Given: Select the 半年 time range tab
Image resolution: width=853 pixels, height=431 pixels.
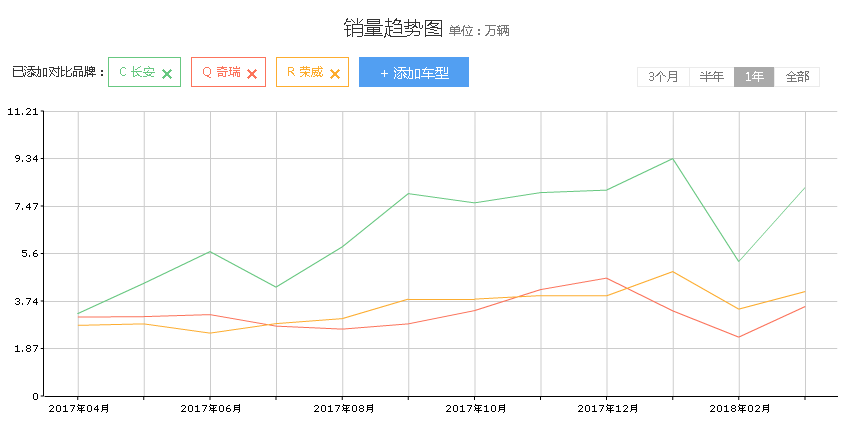Looking at the screenshot, I should [712, 77].
